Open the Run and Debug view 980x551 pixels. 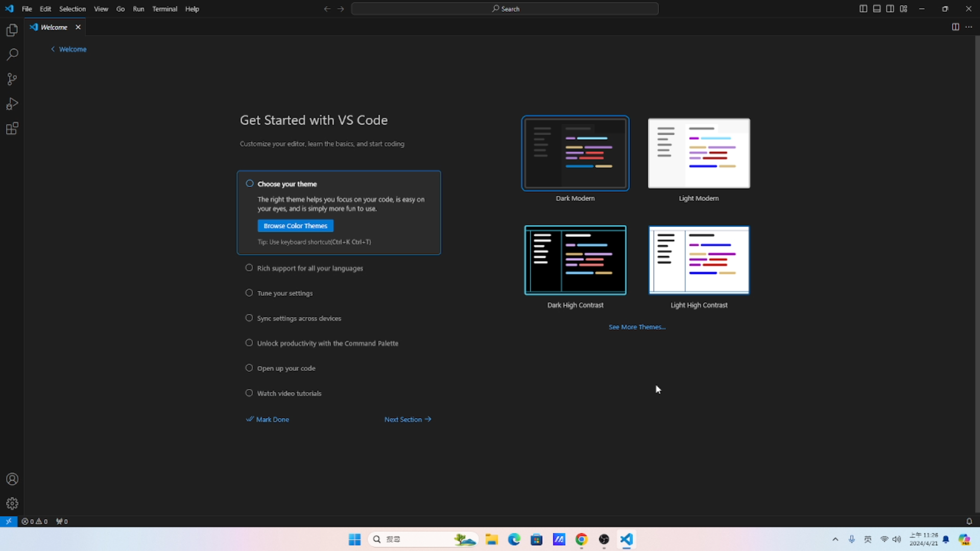(12, 104)
